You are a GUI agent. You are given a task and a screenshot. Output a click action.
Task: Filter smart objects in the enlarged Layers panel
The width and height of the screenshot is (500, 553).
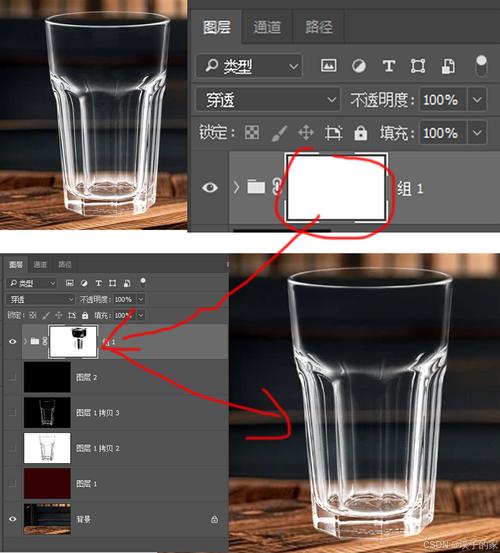tap(448, 66)
